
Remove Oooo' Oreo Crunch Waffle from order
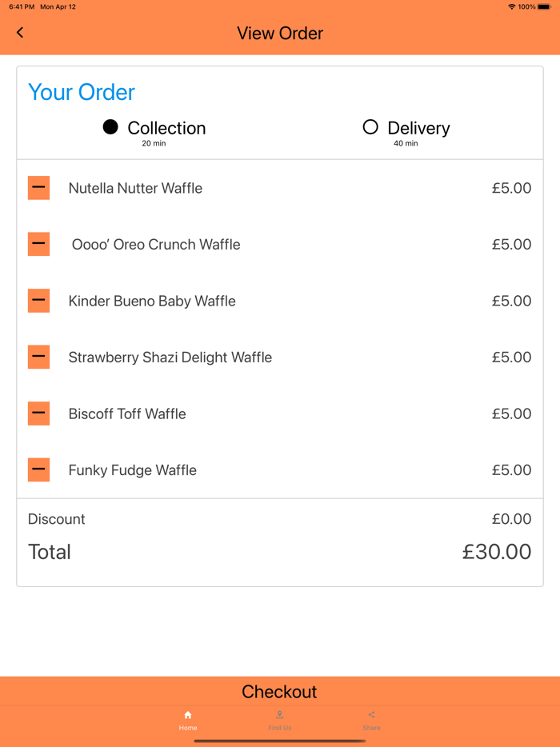(38, 244)
